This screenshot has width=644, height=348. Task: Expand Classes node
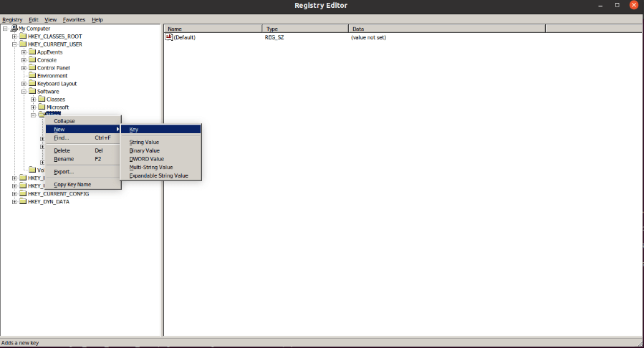click(x=33, y=100)
